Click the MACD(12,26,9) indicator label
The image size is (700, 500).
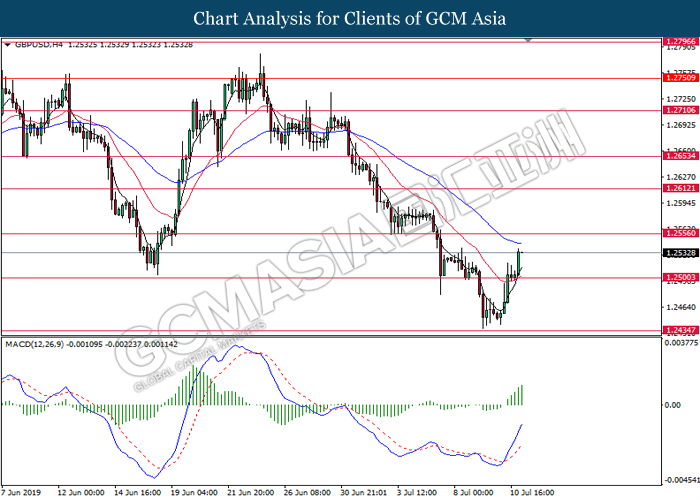pyautogui.click(x=34, y=344)
